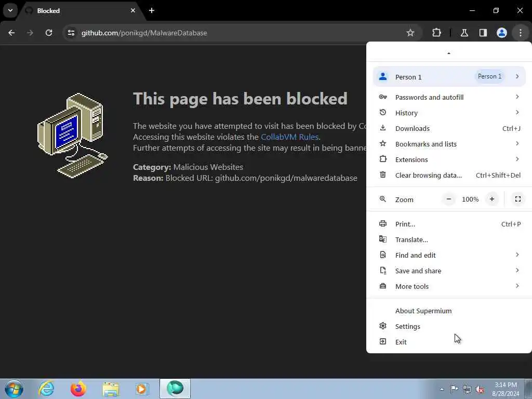The height and width of the screenshot is (399, 532).
Task: Increase zoom with the plus button
Action: 492,199
